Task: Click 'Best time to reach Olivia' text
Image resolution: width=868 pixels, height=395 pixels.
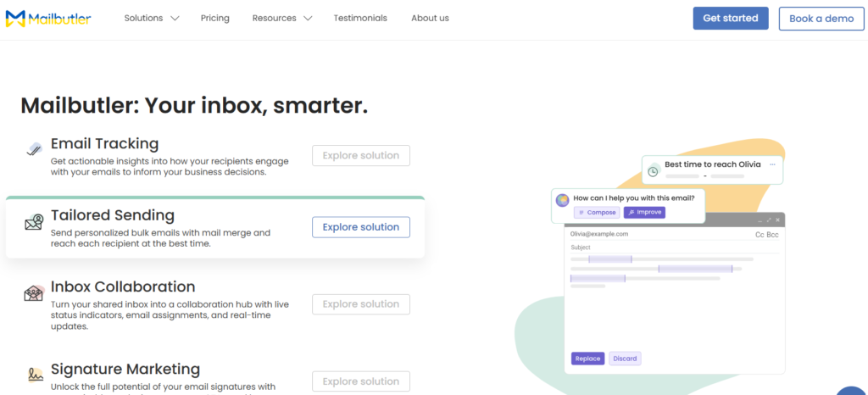Action: pyautogui.click(x=712, y=164)
